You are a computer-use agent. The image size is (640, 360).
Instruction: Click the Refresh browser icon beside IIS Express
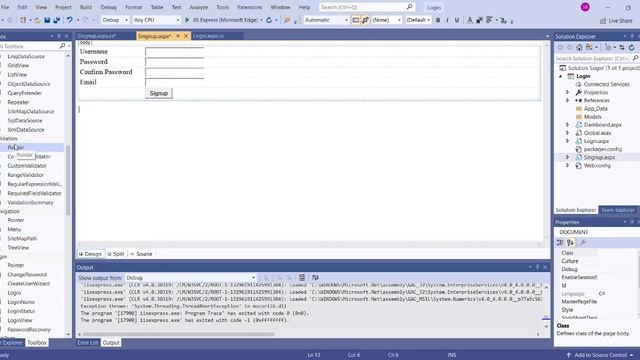click(x=269, y=20)
